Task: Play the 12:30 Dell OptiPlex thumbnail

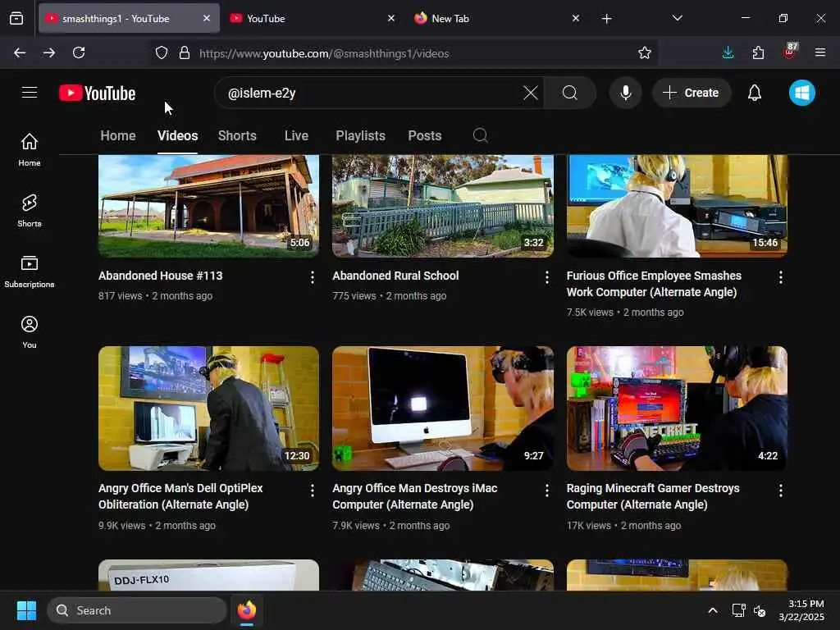Action: click(208, 409)
